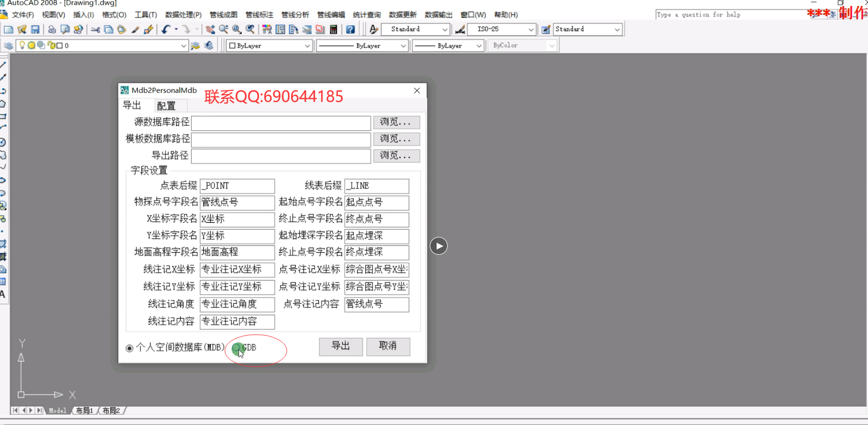Click 浏览 for 导出路径
Screen dimensions: 868x425
pos(396,156)
